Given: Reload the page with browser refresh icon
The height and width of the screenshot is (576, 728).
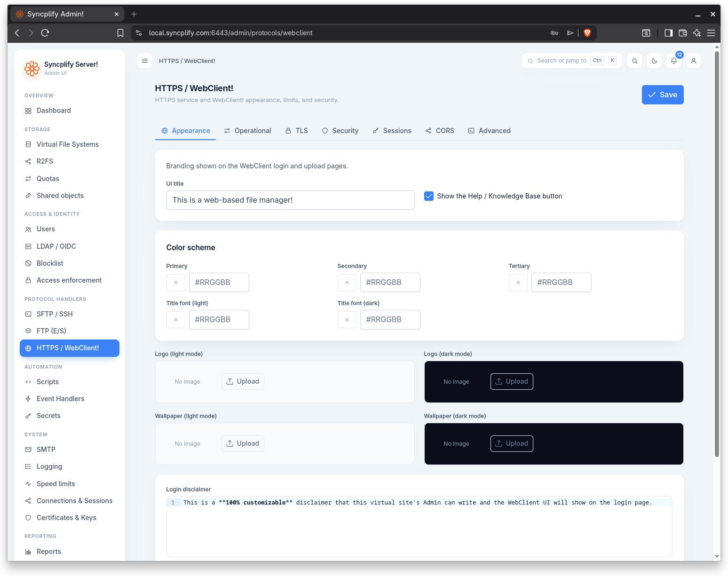Looking at the screenshot, I should tap(45, 33).
